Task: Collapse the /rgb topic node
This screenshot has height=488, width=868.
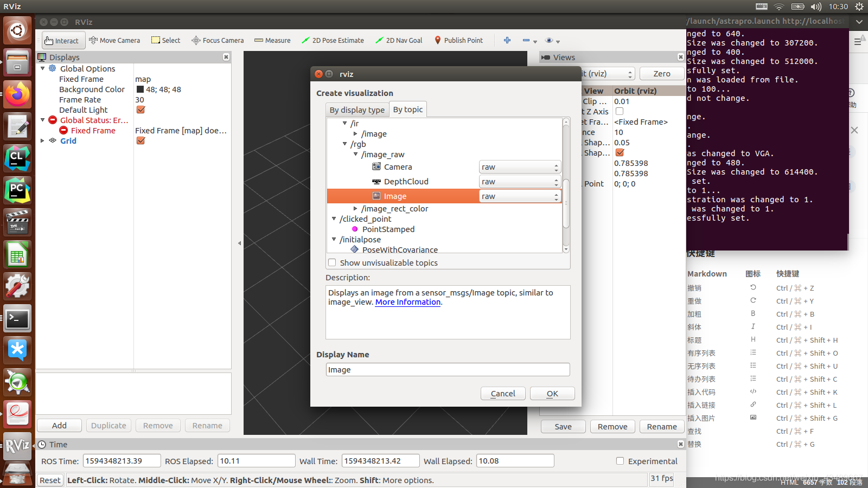Action: [x=345, y=144]
